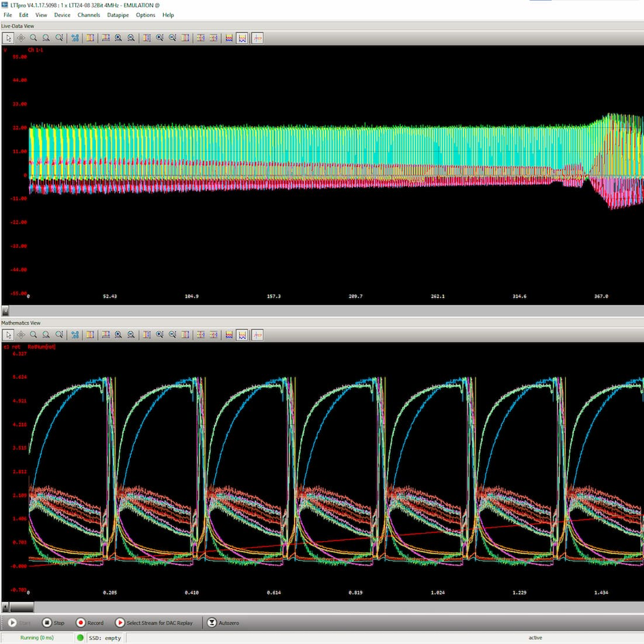644x644 pixels.
Task: Open the Channels menu
Action: pos(89,14)
